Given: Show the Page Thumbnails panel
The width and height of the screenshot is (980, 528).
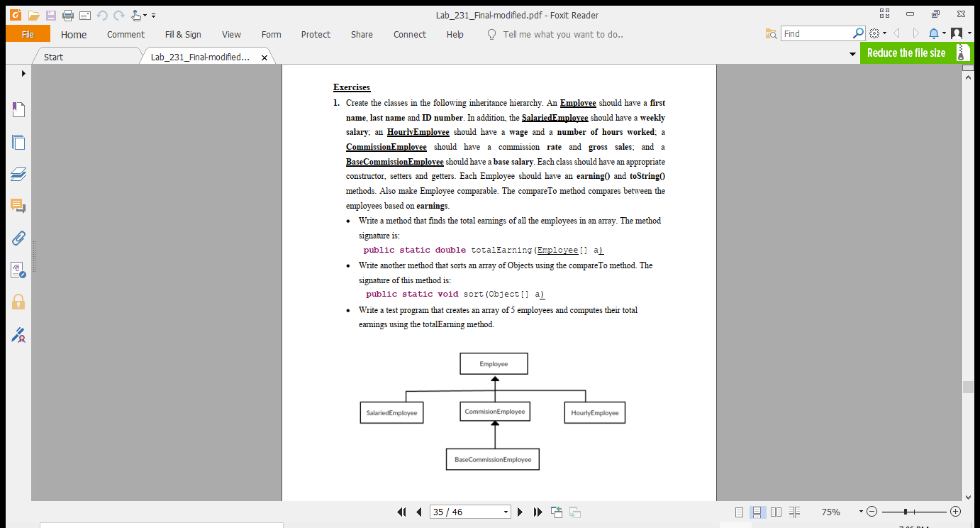Looking at the screenshot, I should 18,142.
